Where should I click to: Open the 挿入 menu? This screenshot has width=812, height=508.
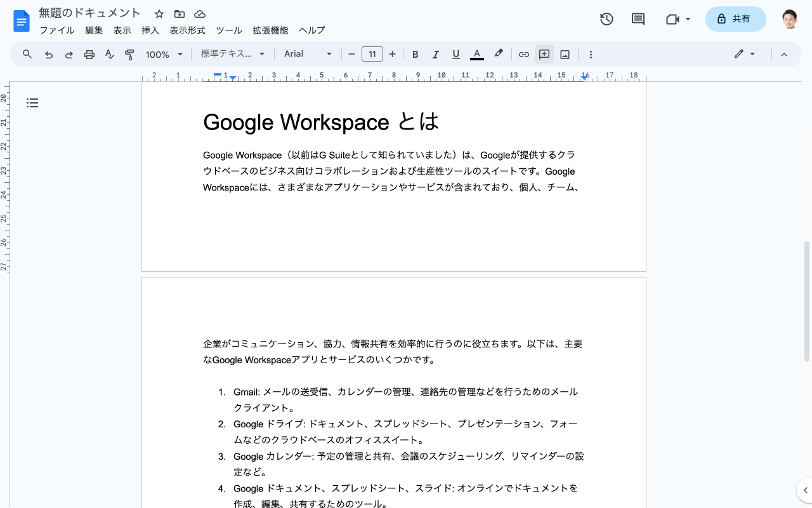click(150, 30)
